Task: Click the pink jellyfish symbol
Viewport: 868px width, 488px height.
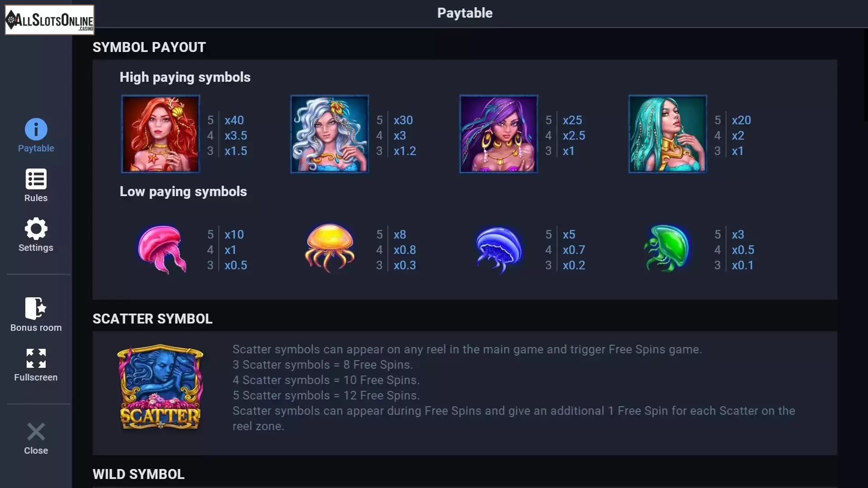Action: (x=162, y=249)
